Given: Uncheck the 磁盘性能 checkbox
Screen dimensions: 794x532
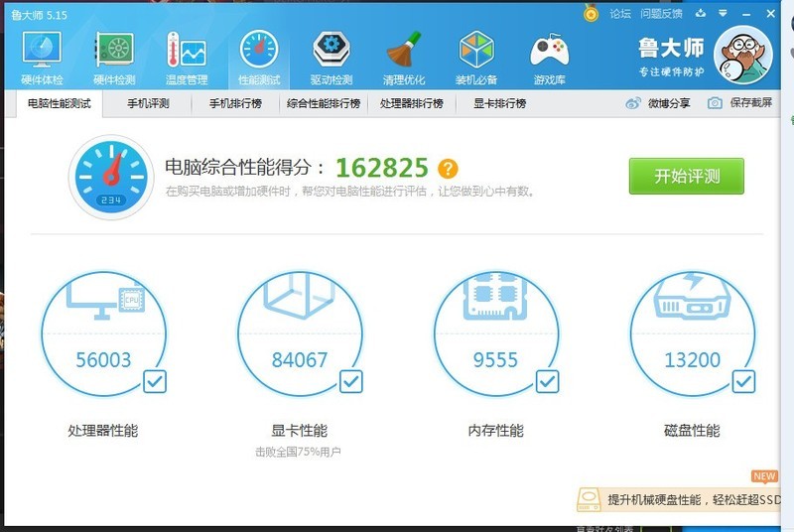Looking at the screenshot, I should [743, 382].
